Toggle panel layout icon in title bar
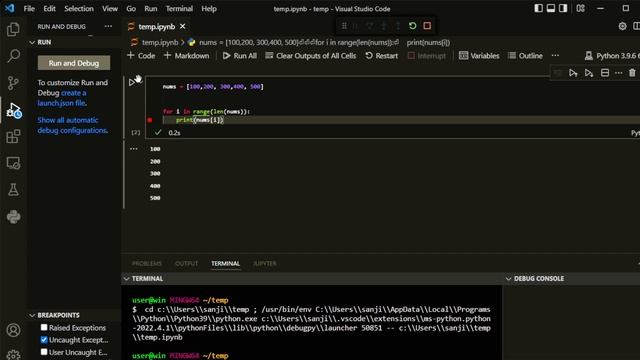This screenshot has height=360, width=640. pyautogui.click(x=551, y=8)
